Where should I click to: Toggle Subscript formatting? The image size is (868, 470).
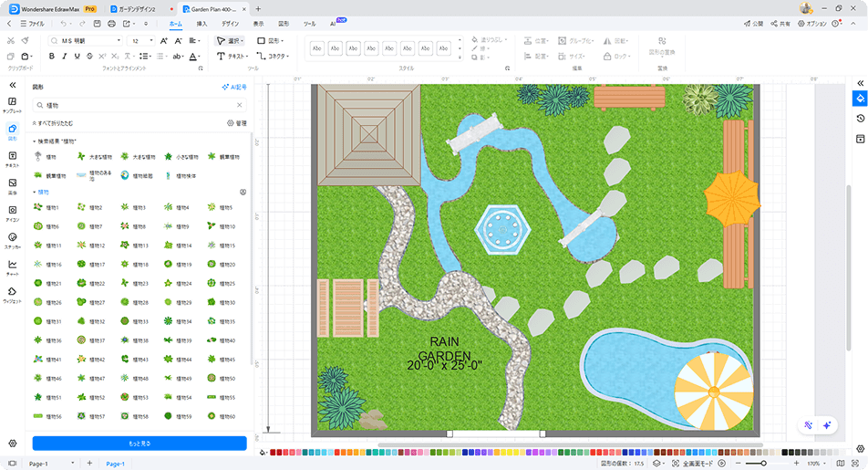click(115, 56)
